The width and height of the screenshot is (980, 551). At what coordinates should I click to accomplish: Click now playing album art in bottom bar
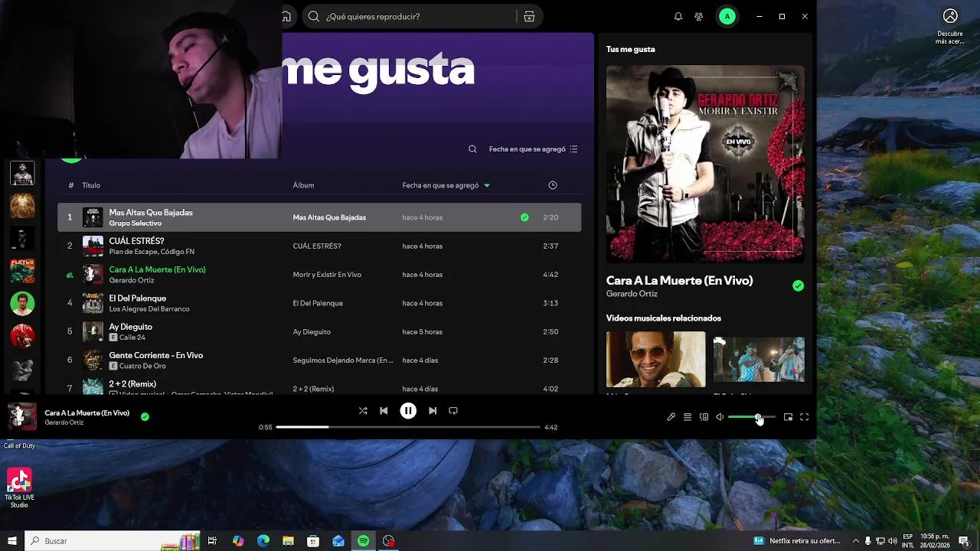click(x=22, y=417)
